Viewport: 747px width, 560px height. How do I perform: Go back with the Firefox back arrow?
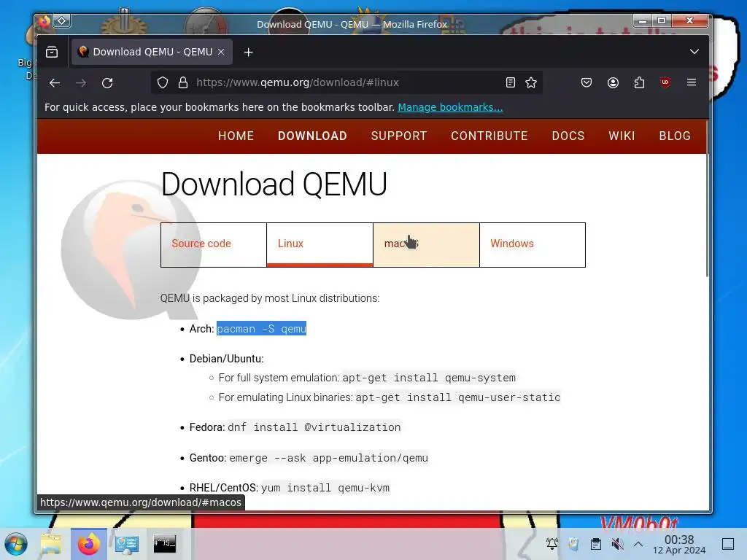pyautogui.click(x=54, y=83)
